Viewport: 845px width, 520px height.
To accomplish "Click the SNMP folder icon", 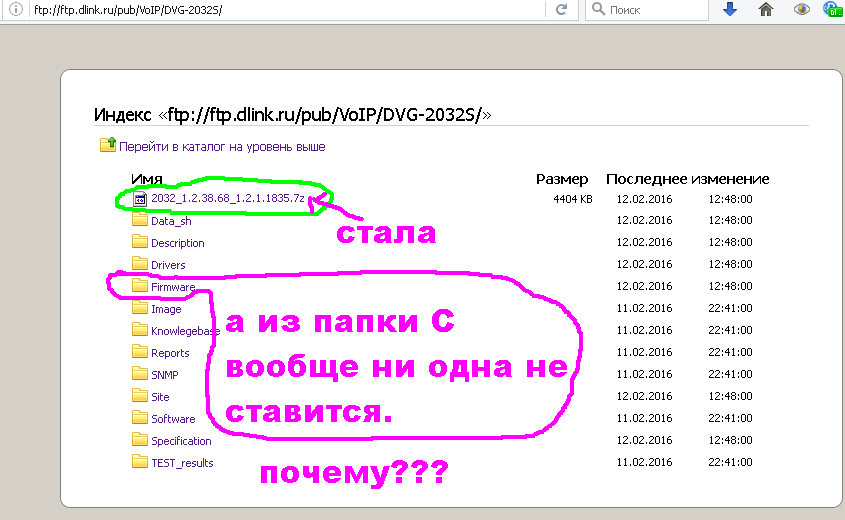I will click(x=140, y=374).
